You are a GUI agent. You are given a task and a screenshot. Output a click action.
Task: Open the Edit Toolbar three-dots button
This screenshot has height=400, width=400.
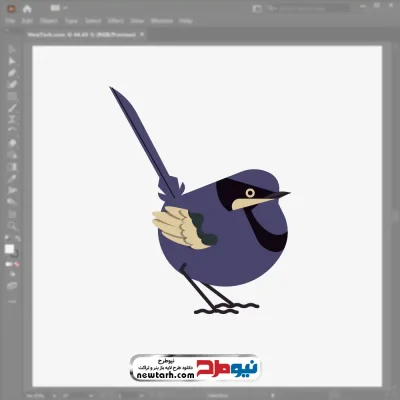(x=12, y=301)
